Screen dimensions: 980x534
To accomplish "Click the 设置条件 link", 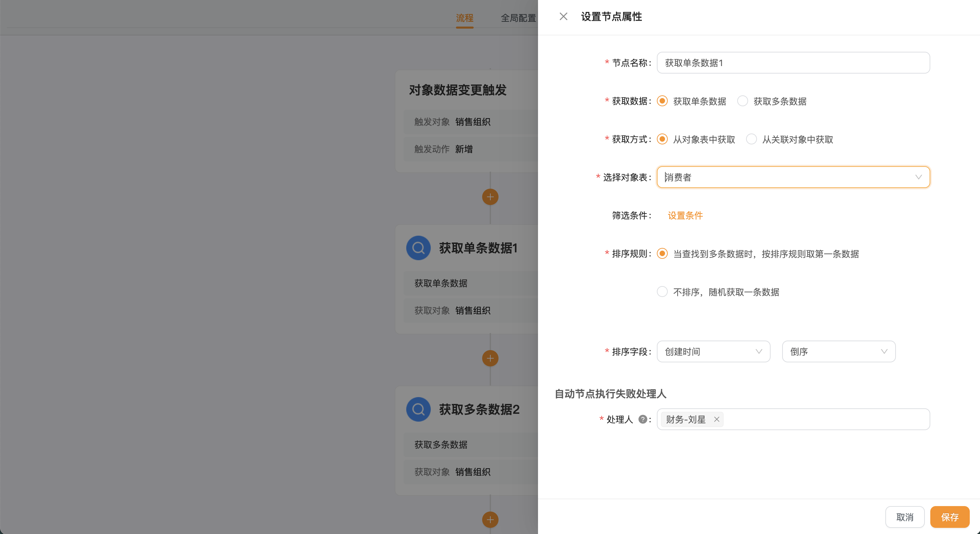I will click(x=685, y=216).
